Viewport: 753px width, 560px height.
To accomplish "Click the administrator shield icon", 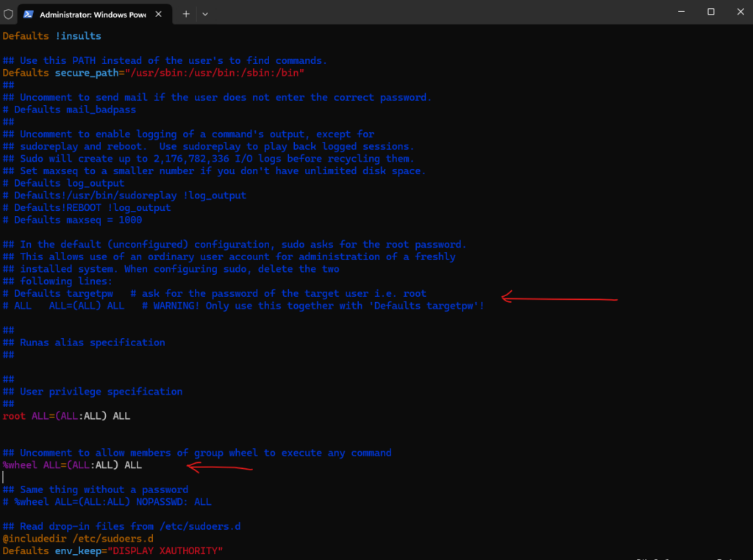I will 8,14.
